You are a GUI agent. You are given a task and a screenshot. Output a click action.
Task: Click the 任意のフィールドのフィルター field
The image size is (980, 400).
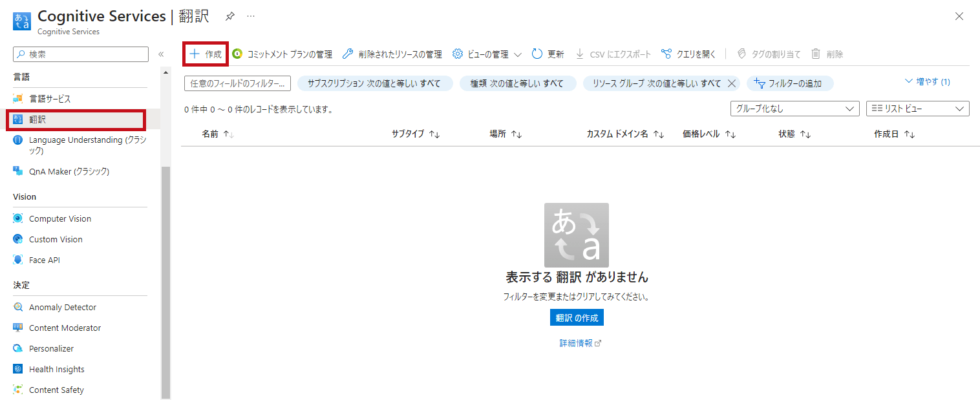(x=237, y=83)
